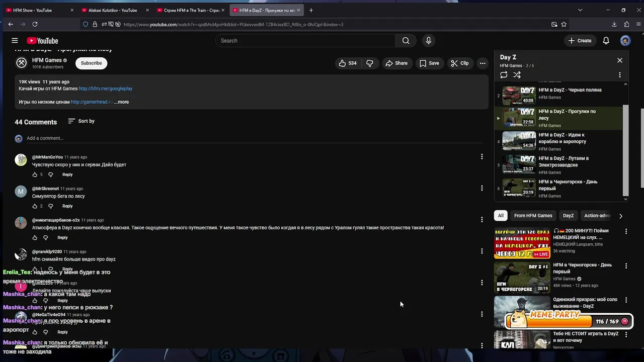The image size is (644, 362).
Task: Click the YouTube search field
Action: coord(306,41)
